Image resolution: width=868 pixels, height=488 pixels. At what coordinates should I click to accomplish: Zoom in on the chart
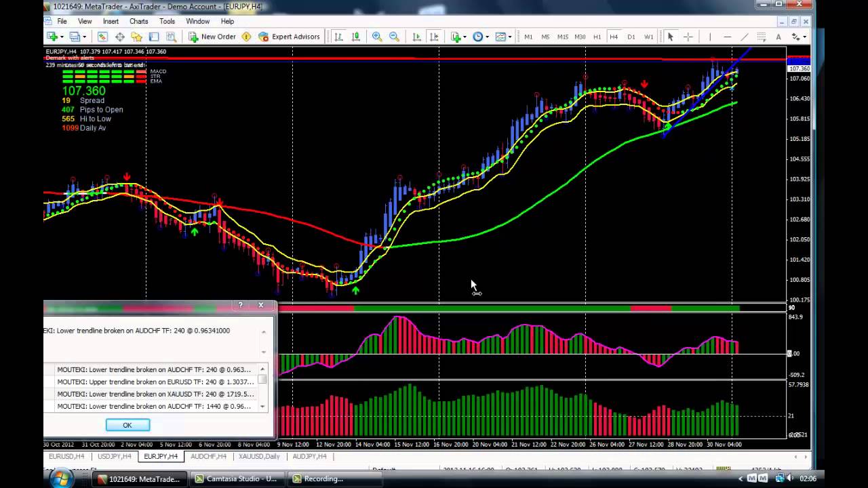(x=377, y=37)
